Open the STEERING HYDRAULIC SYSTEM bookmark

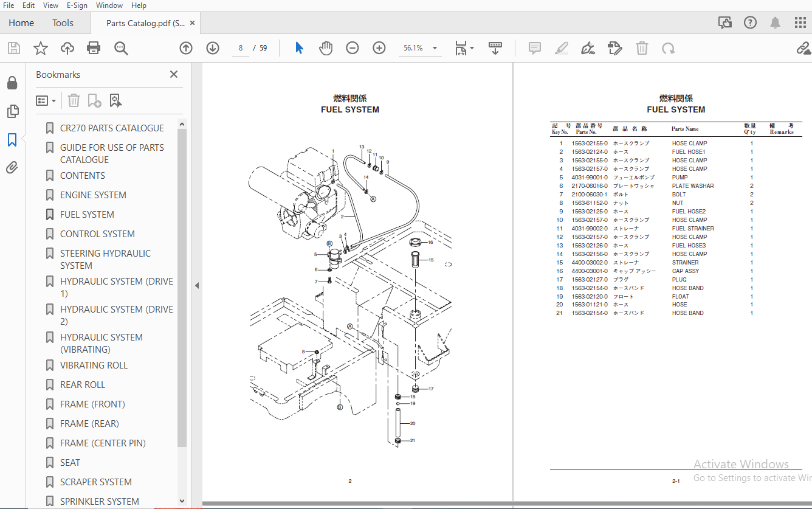105,260
